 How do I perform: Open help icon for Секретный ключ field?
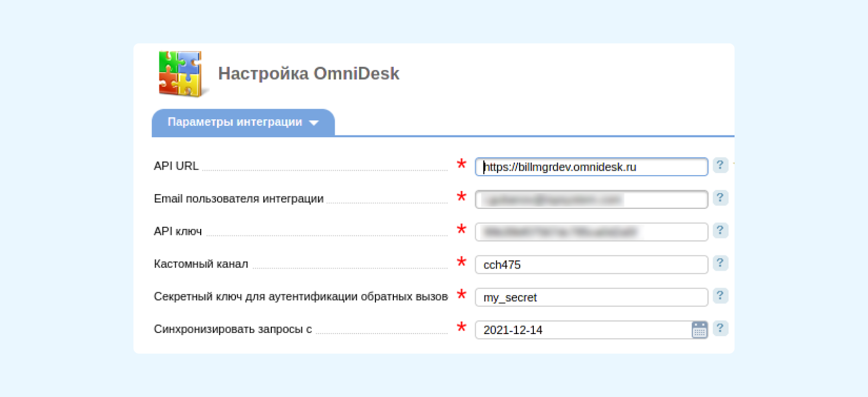point(720,296)
